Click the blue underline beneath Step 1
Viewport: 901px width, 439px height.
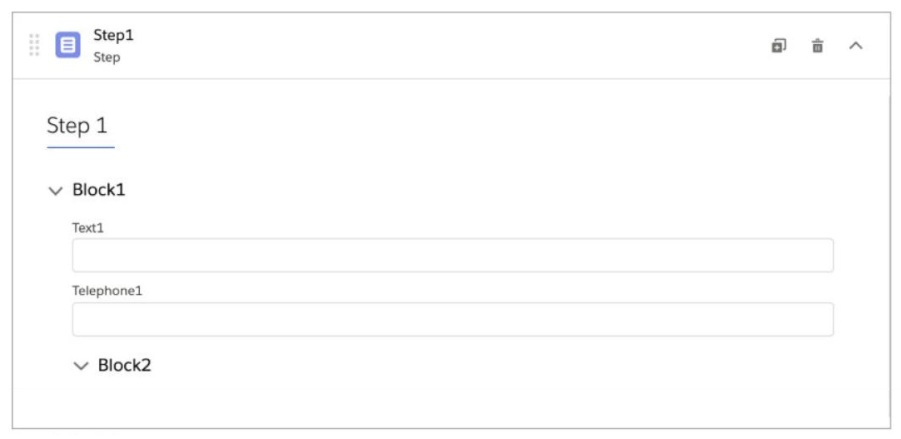click(x=80, y=147)
